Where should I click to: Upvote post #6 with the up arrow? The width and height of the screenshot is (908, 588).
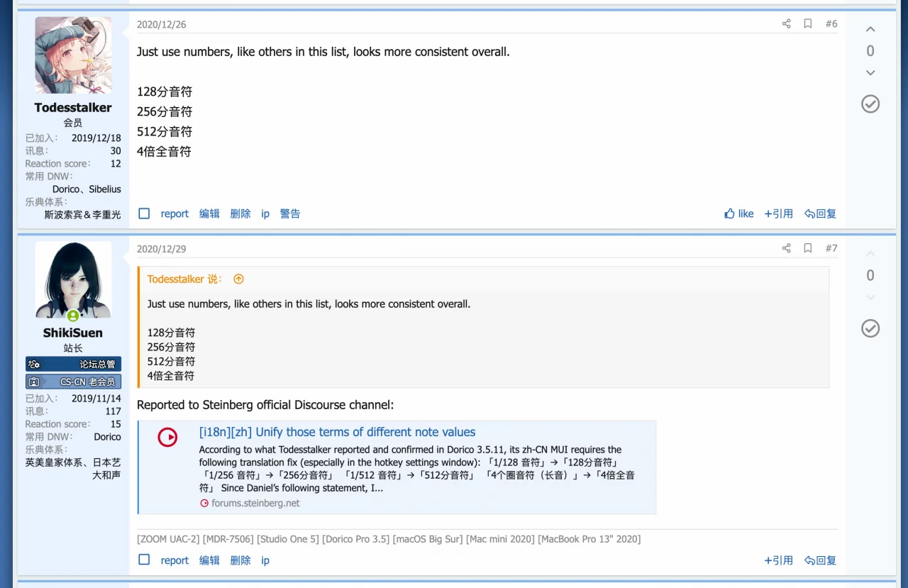click(870, 30)
